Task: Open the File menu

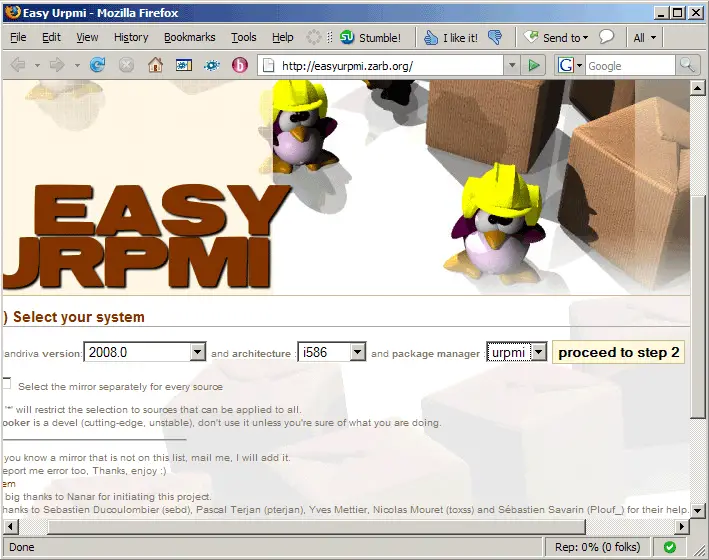Action: (x=18, y=38)
